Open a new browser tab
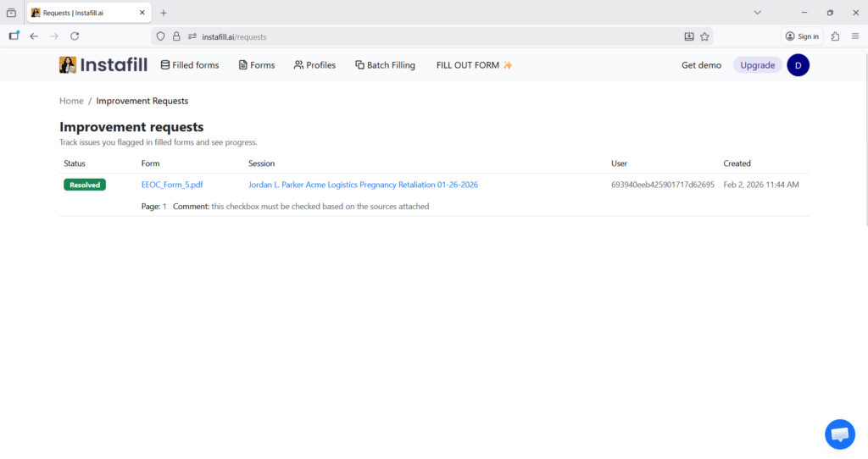Image resolution: width=868 pixels, height=459 pixels. point(164,13)
